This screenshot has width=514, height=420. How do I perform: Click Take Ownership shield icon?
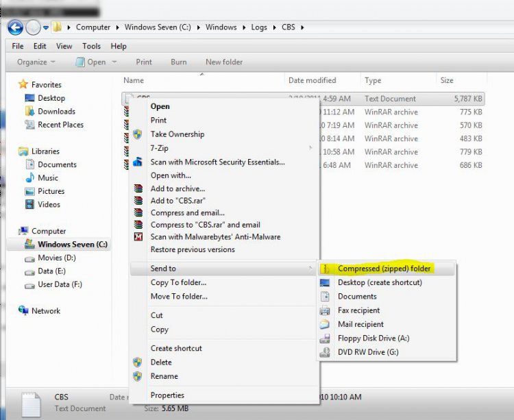138,134
